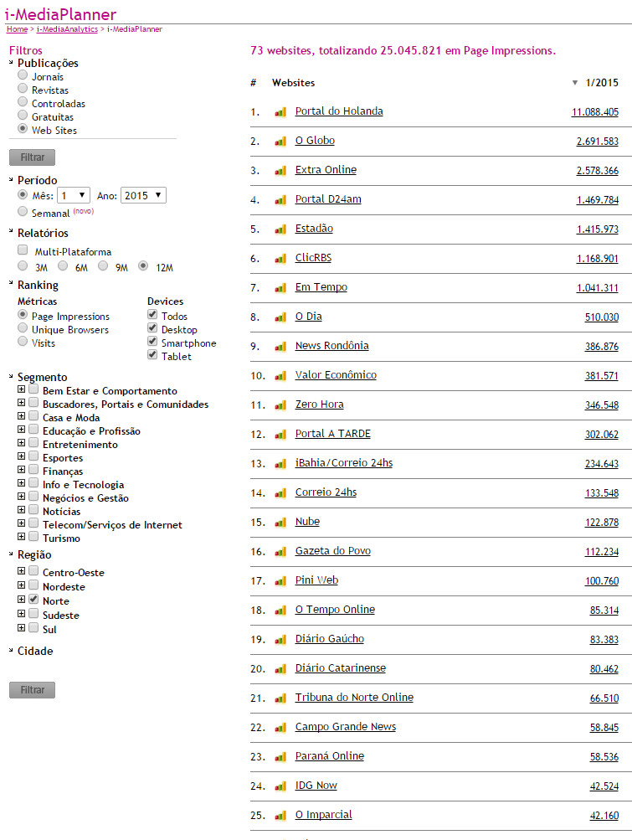Open the Extra Online website link

click(x=326, y=170)
